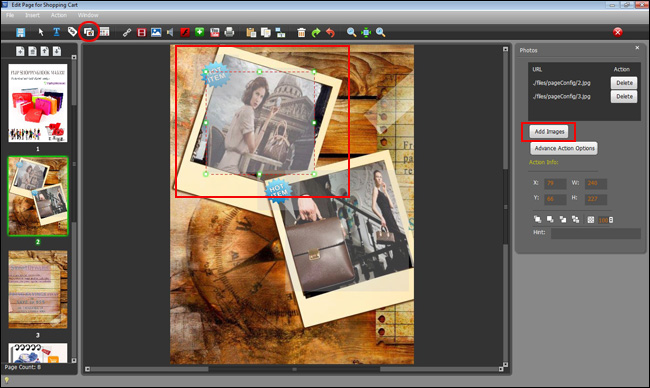
Task: Select page 1 thumbnail
Action: [38, 103]
